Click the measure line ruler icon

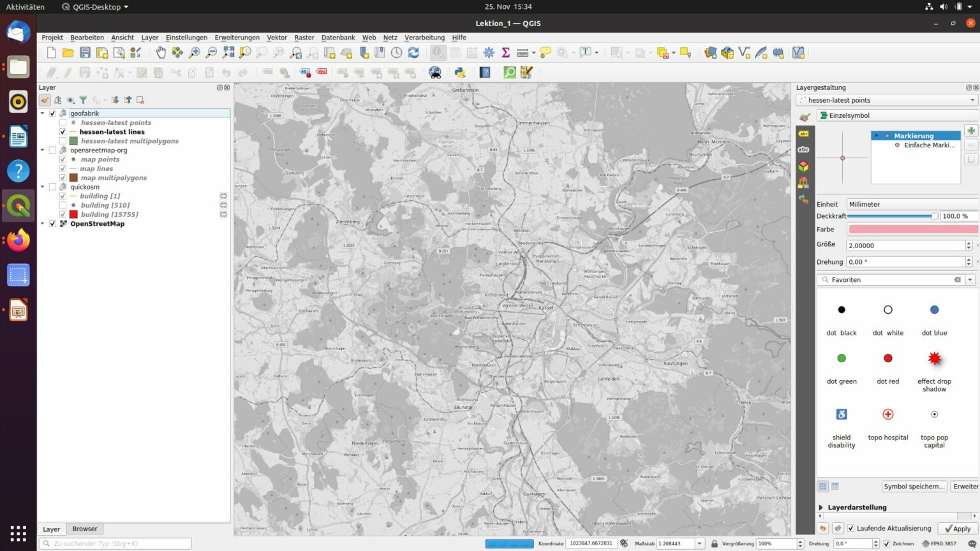click(523, 53)
